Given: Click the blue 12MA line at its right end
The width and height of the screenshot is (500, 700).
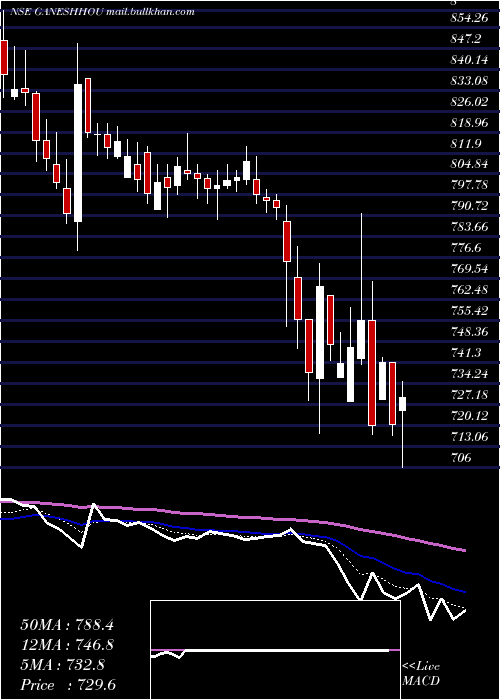Looking at the screenshot, I should (463, 591).
